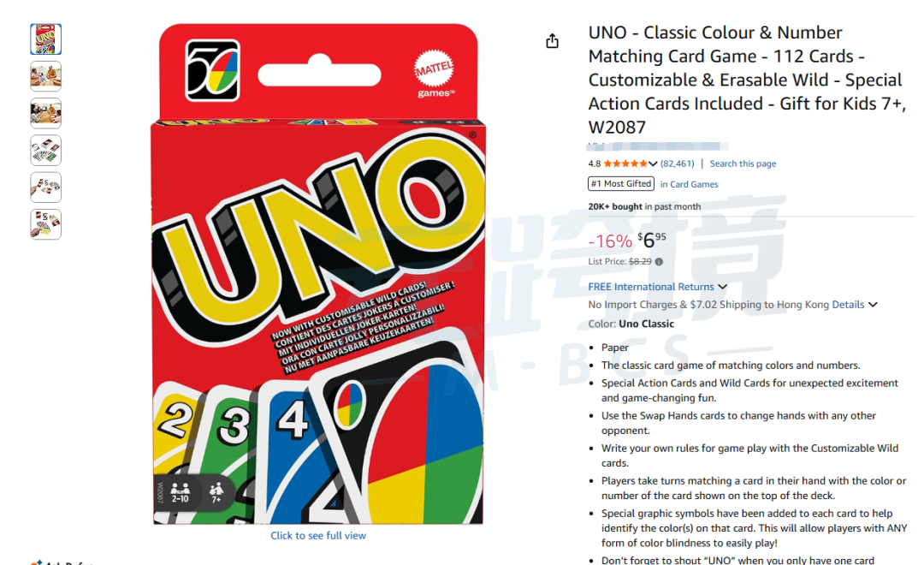Expand the FREE International Returns chevron

click(x=722, y=287)
